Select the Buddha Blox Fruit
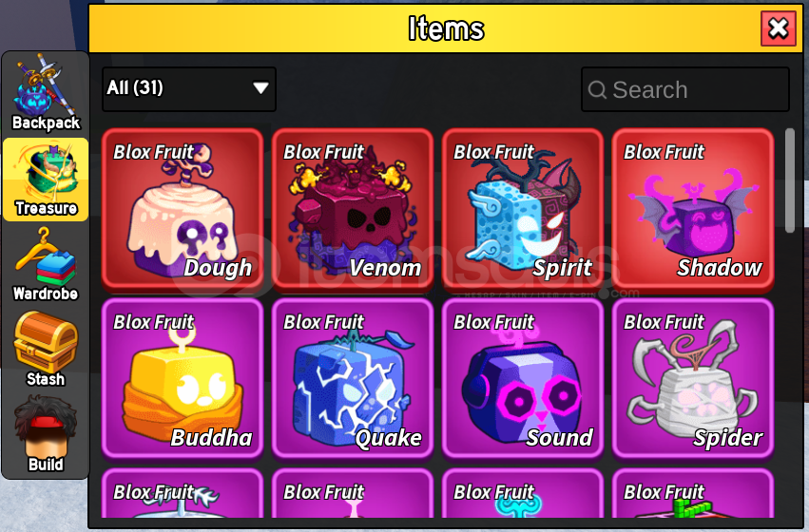This screenshot has width=809, height=532. coord(183,378)
